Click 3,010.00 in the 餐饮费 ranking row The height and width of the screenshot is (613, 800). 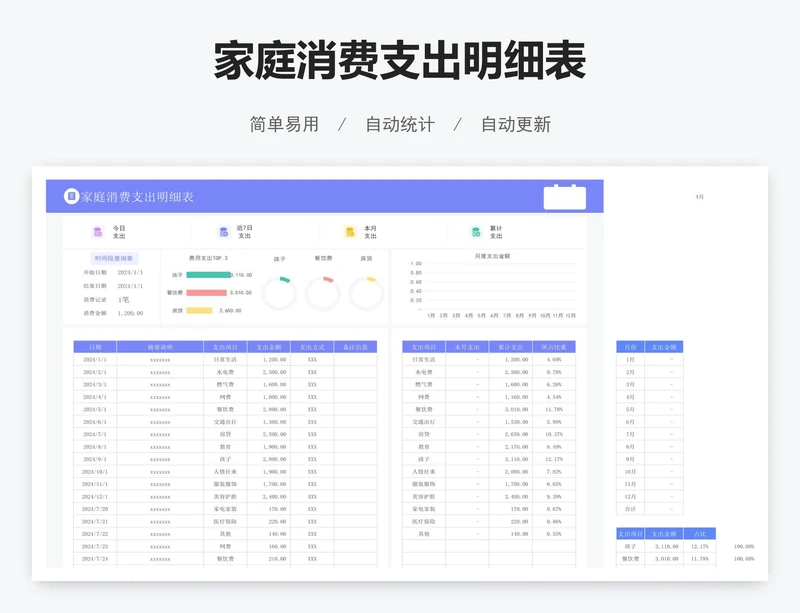tap(666, 559)
